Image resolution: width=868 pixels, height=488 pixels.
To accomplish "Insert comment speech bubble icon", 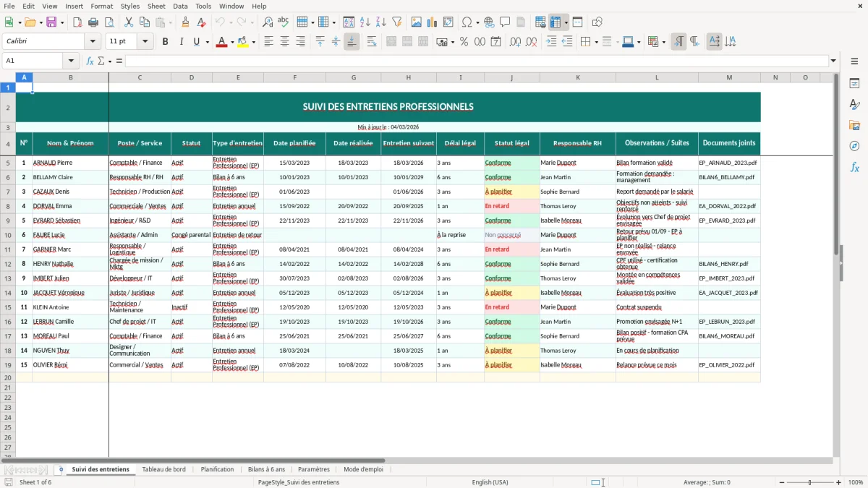I will point(505,22).
